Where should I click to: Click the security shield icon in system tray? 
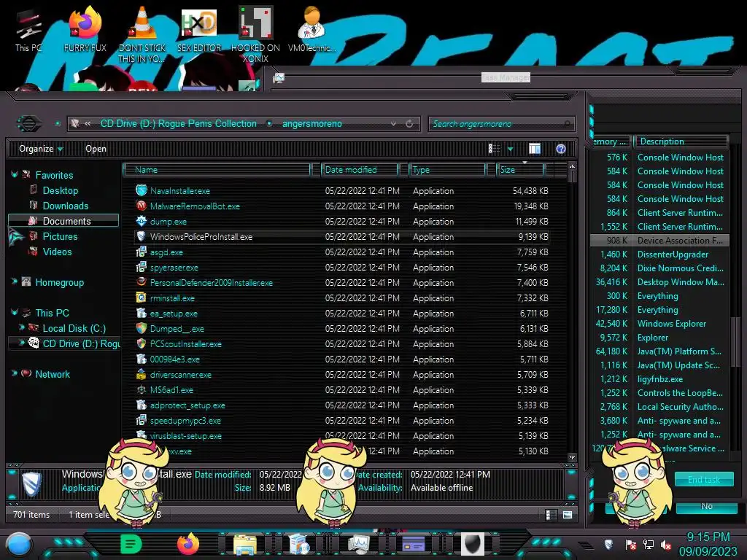(x=608, y=544)
